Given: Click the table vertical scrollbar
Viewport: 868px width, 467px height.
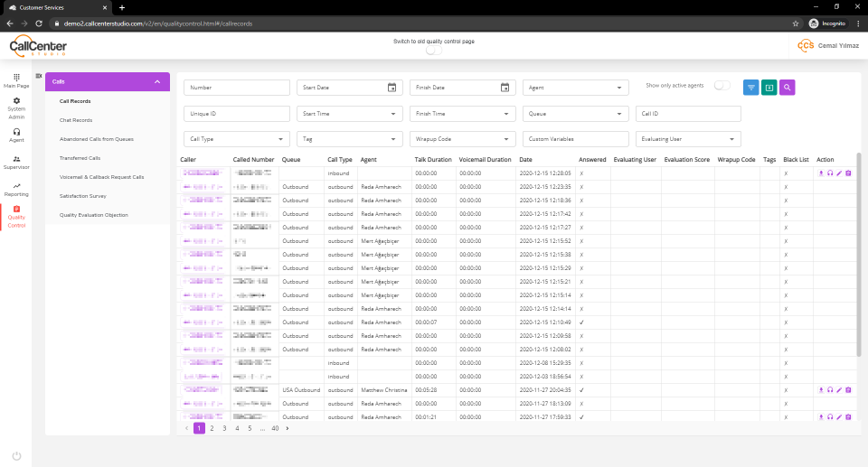Looking at the screenshot, I should [x=859, y=255].
